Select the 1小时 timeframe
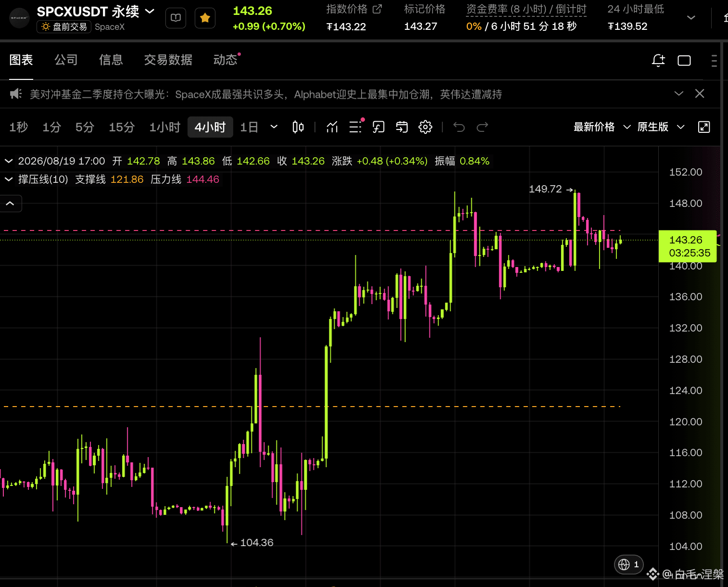This screenshot has width=728, height=587. tap(164, 127)
